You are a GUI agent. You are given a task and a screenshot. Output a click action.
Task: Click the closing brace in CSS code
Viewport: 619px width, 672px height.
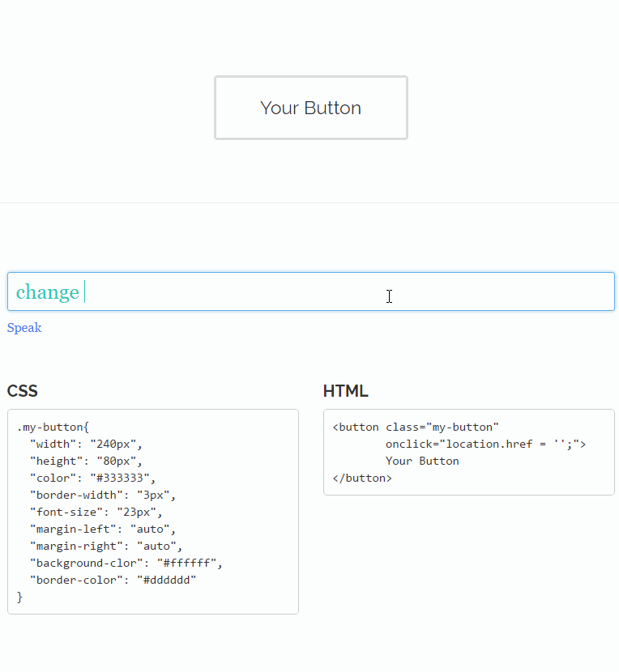(20, 597)
